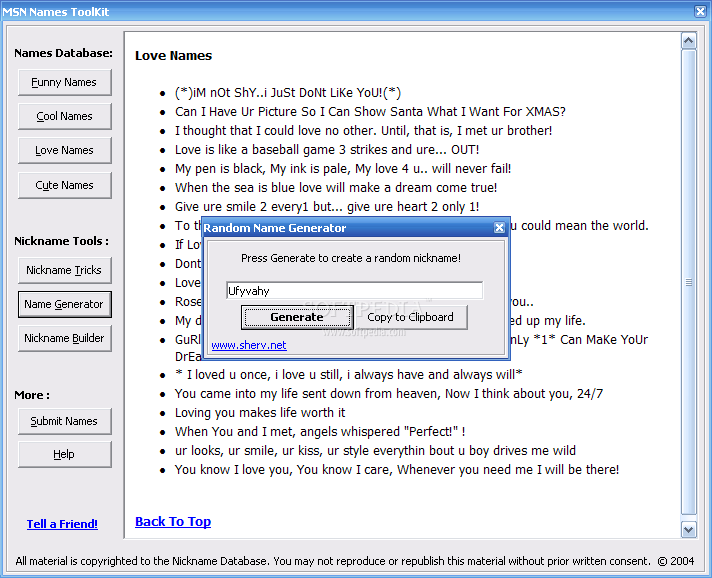Click the scrollbar up arrow

[x=688, y=41]
